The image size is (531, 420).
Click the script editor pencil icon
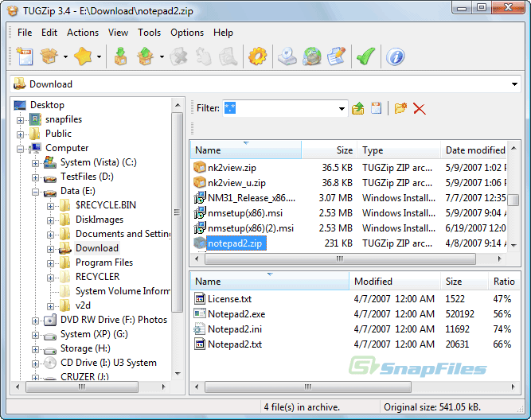pos(337,56)
